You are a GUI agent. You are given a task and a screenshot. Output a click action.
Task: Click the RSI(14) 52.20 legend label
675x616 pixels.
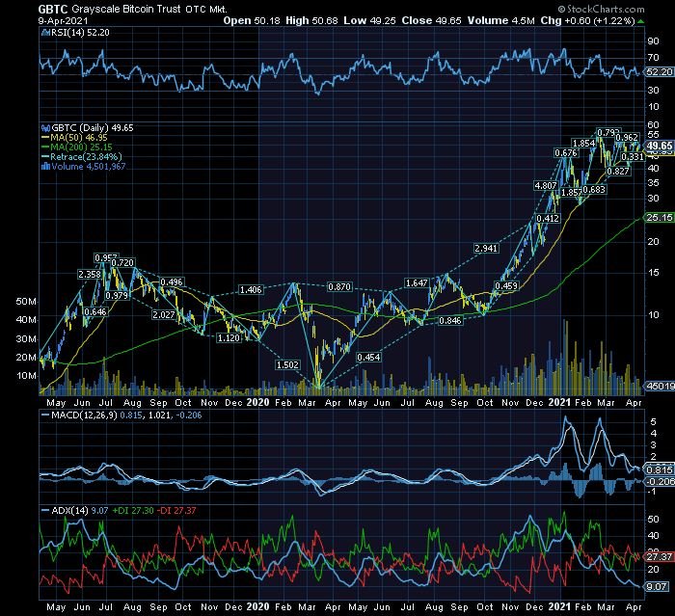click(x=80, y=32)
